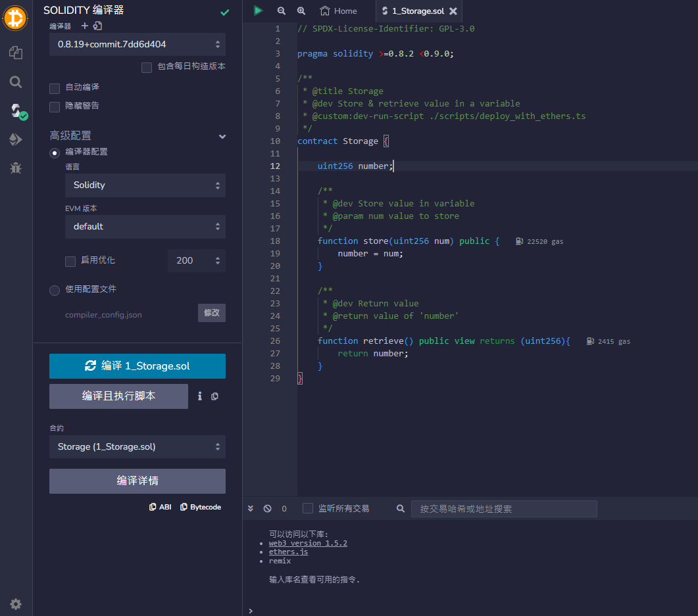Open Deploy & Run Transactions icon
The width and height of the screenshot is (698, 616).
tap(16, 139)
